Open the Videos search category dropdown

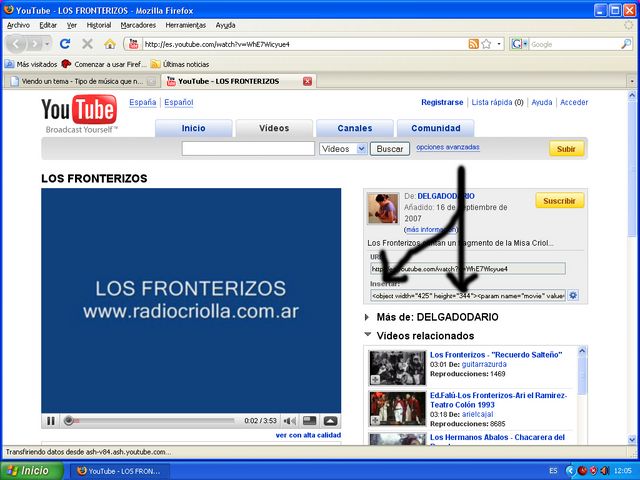point(342,148)
